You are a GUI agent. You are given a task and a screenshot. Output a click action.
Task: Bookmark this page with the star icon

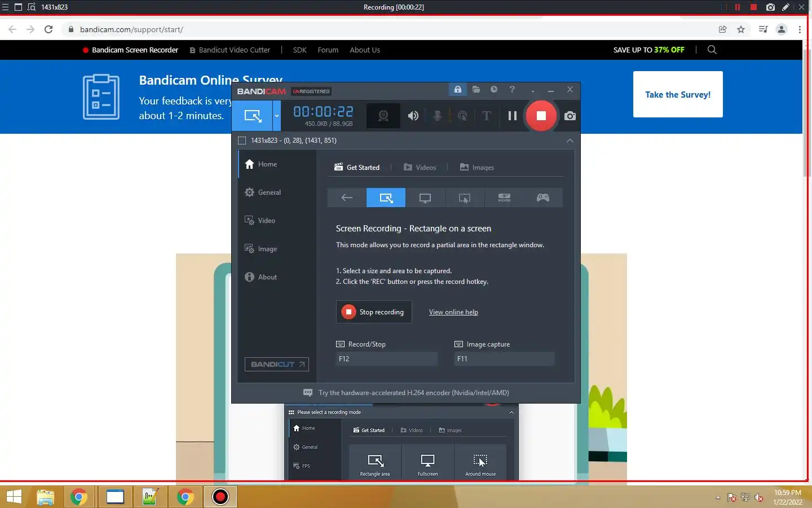pyautogui.click(x=741, y=29)
